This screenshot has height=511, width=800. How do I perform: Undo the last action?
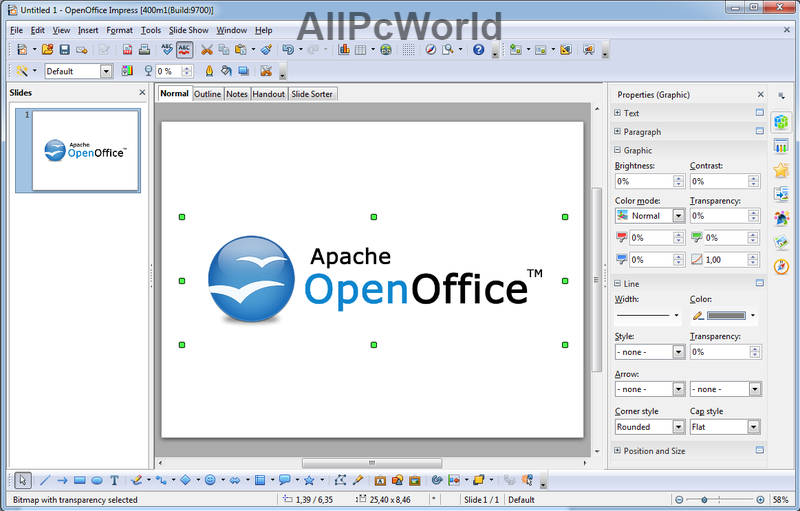pyautogui.click(x=288, y=49)
